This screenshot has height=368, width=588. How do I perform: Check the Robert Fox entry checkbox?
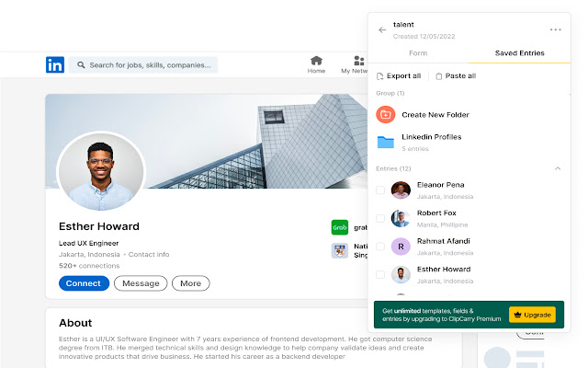click(x=380, y=218)
